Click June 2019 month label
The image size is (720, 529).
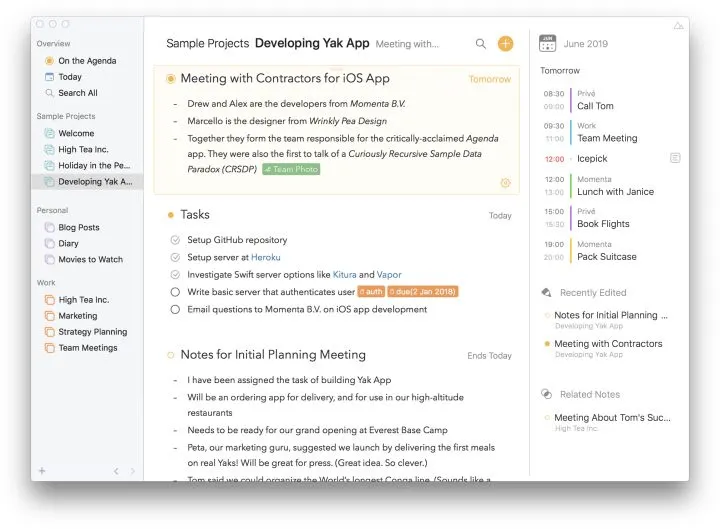[585, 44]
